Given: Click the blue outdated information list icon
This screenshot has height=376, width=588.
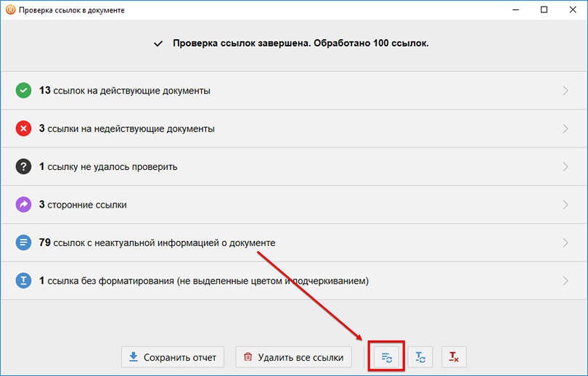Looking at the screenshot, I should pos(24,242).
